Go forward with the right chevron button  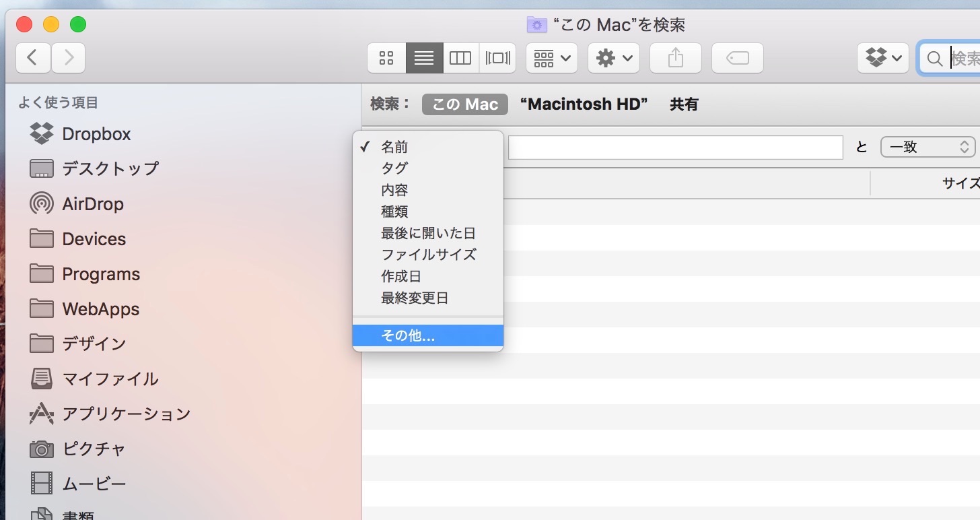click(x=69, y=59)
